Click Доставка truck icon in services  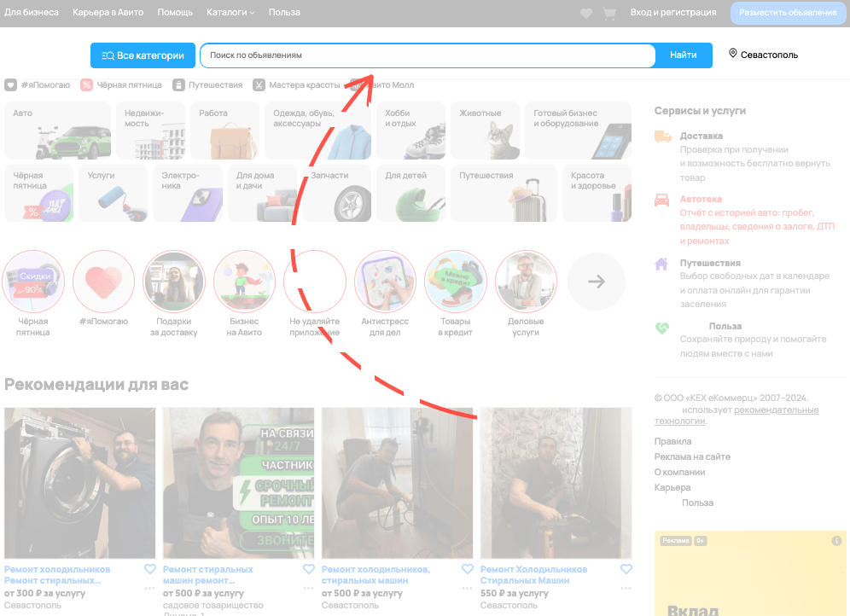[x=662, y=136]
